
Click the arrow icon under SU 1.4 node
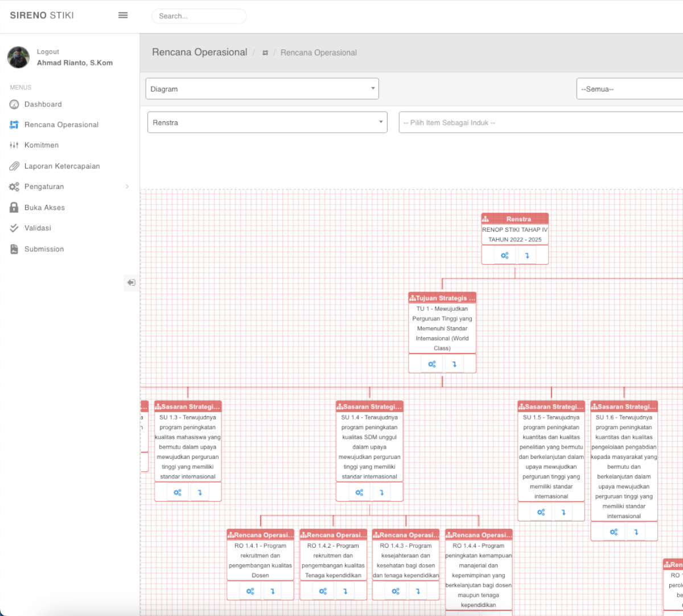pyautogui.click(x=381, y=492)
